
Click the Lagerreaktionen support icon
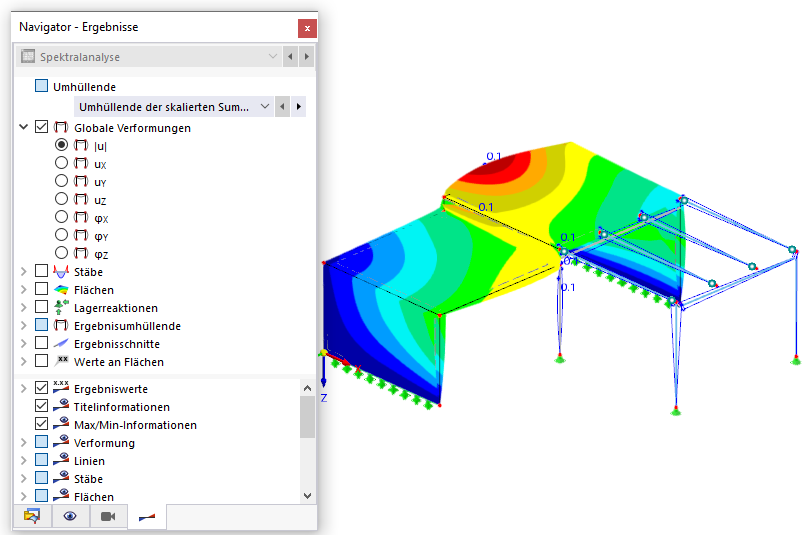tap(61, 307)
